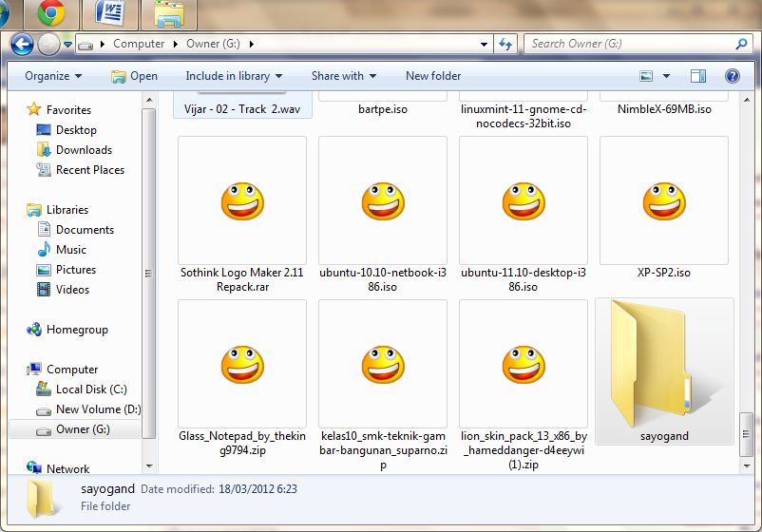Click the navigation pane scrollbar thumb
The height and width of the screenshot is (532, 762).
tap(149, 274)
